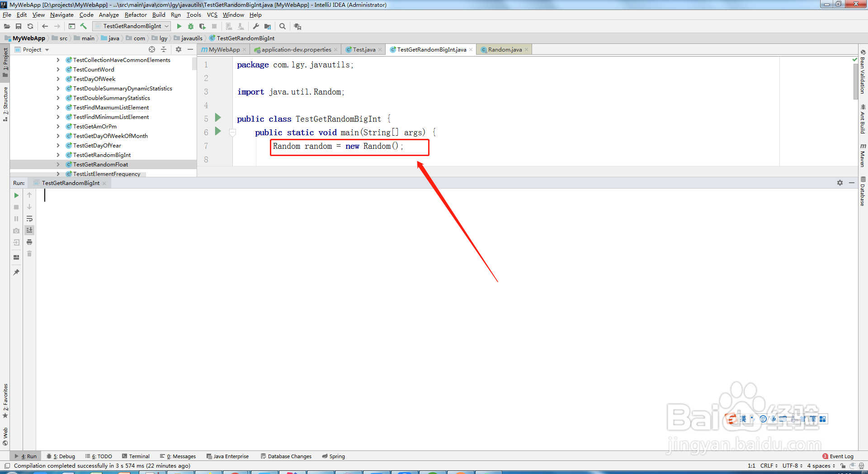Restore layout icon in Run panel

pos(16,257)
